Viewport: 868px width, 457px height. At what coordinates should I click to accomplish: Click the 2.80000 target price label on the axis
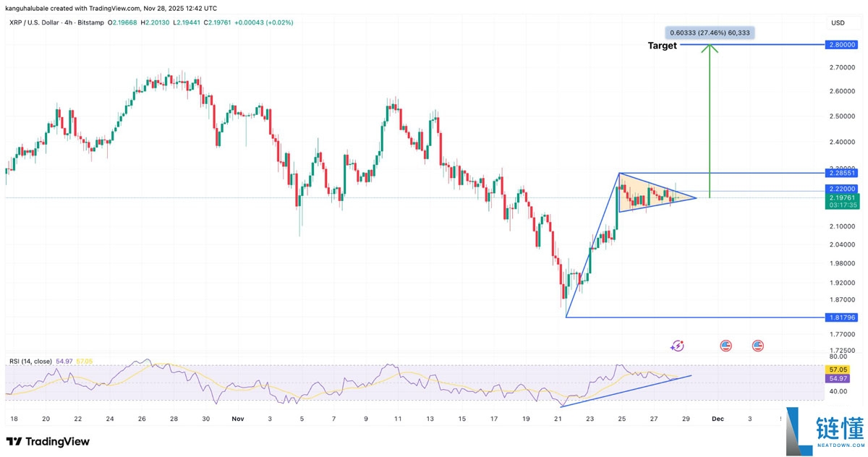841,45
